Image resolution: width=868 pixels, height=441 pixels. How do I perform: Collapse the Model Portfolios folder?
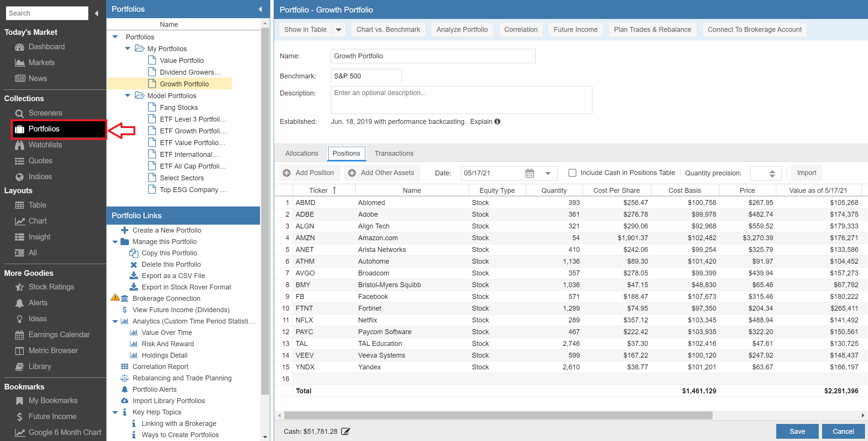[128, 95]
